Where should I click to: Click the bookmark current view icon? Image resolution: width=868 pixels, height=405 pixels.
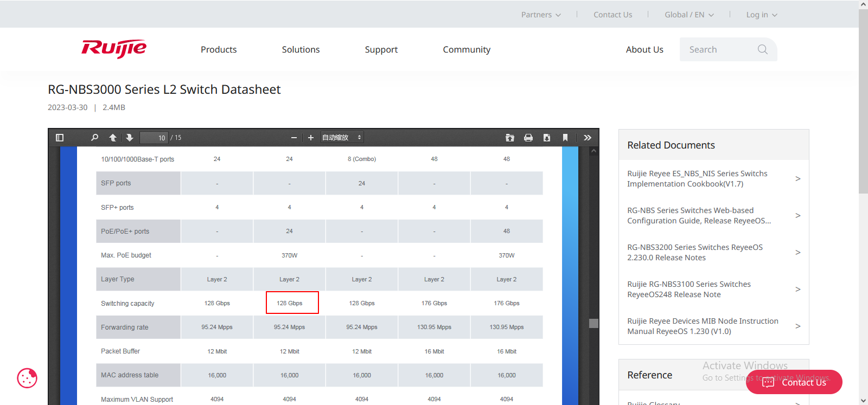click(565, 138)
